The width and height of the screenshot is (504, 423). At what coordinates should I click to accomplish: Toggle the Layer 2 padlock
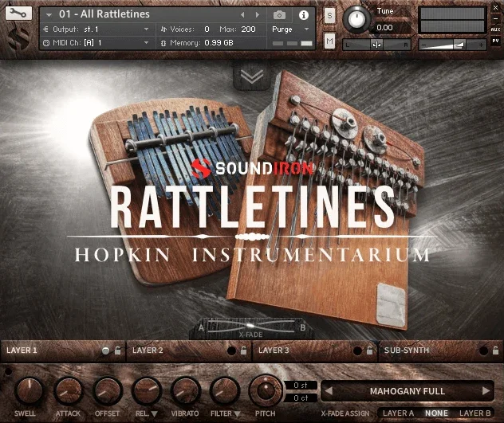pyautogui.click(x=244, y=351)
